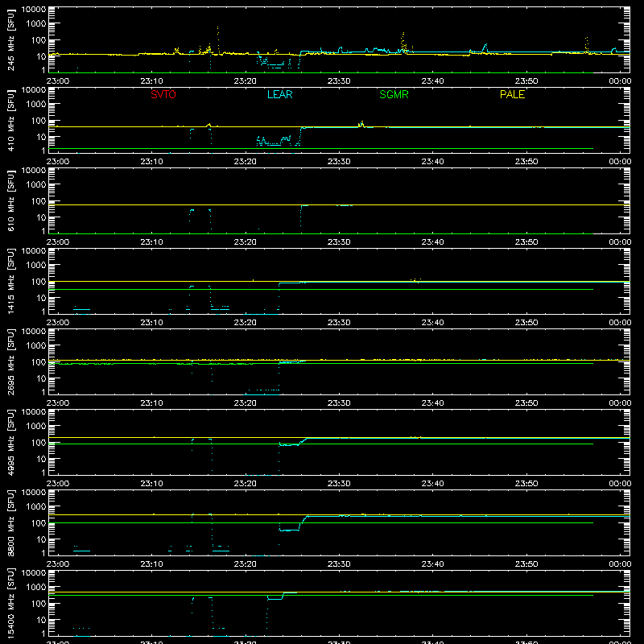The width and height of the screenshot is (644, 644).
Task: Select the '610 MHz [SFU]' axis label
Action: (11, 200)
